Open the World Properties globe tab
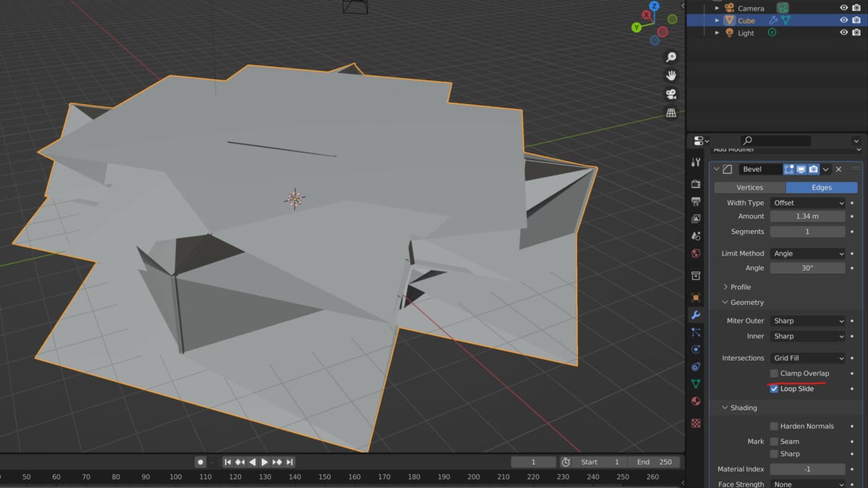 click(695, 253)
